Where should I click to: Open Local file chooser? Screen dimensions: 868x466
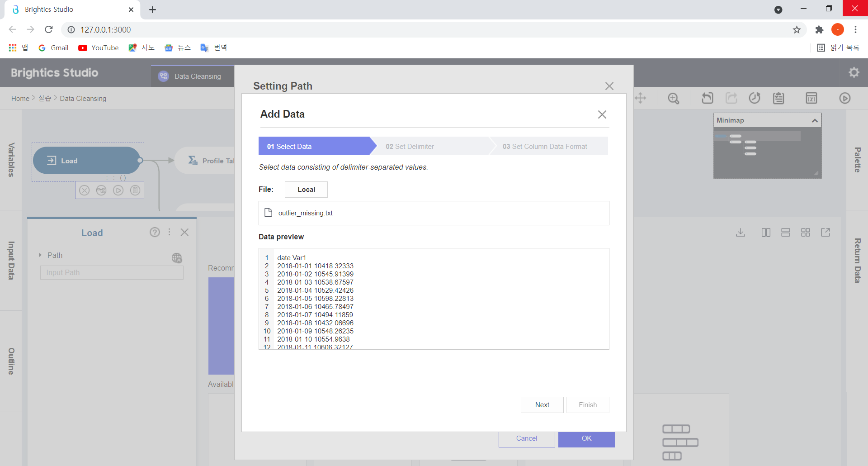coord(306,190)
